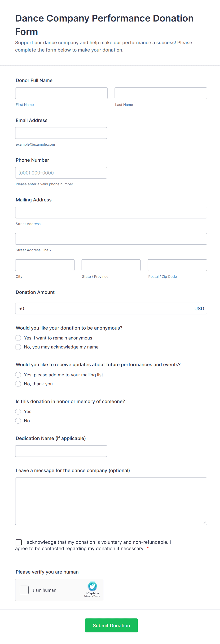Viewport: 220px width, 644px height.
Task: Select 'Yes, please add me to your mailing list'
Action: pos(18,375)
